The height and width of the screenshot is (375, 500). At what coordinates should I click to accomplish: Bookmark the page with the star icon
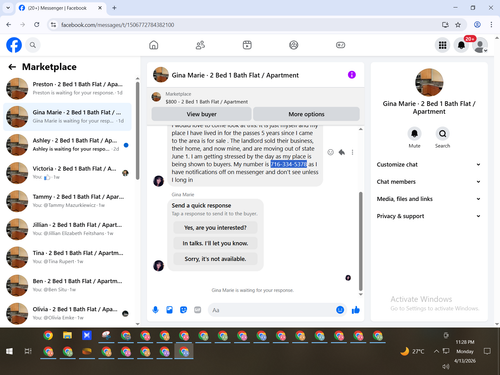[x=458, y=25]
